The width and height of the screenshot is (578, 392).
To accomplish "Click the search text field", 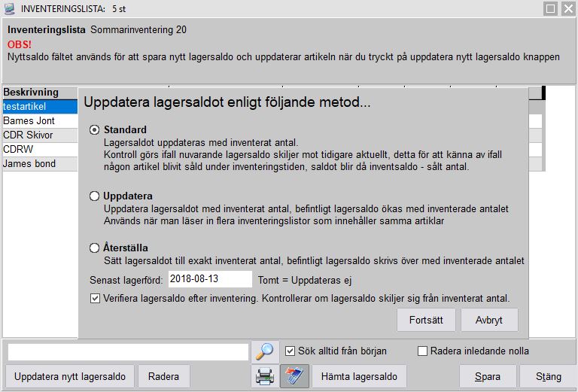I will [128, 351].
